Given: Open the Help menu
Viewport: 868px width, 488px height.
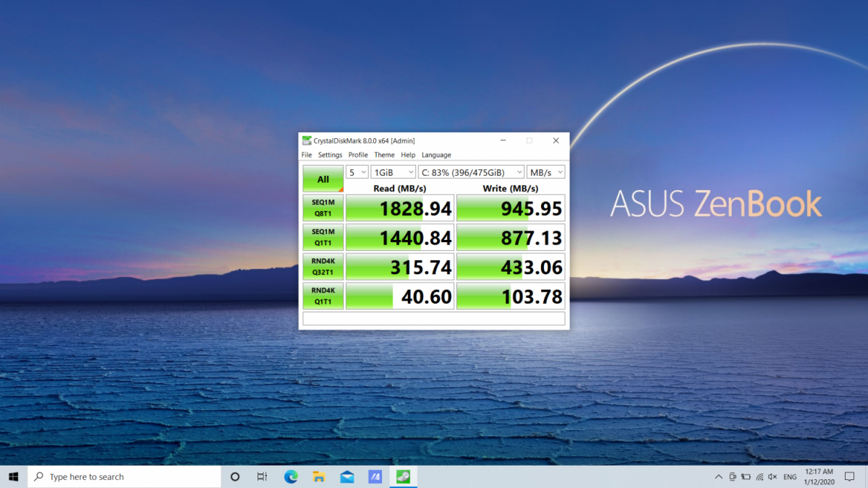Looking at the screenshot, I should coord(408,155).
